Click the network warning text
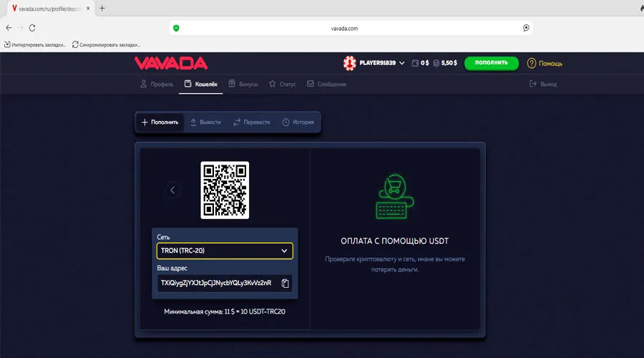Image resolution: width=644 pixels, height=358 pixels. click(x=395, y=264)
